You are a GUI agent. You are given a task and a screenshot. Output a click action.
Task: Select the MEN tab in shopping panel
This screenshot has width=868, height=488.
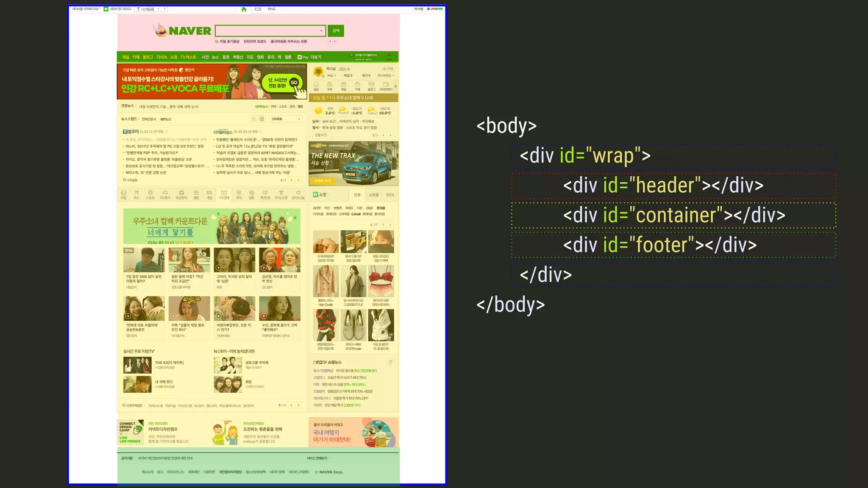(x=390, y=195)
